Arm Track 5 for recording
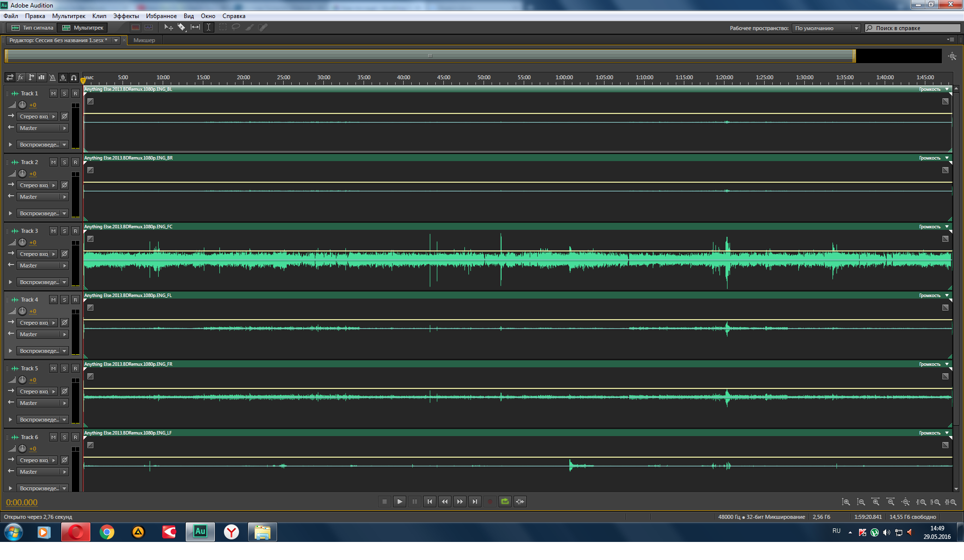Screen dimensions: 964x560 click(75, 369)
